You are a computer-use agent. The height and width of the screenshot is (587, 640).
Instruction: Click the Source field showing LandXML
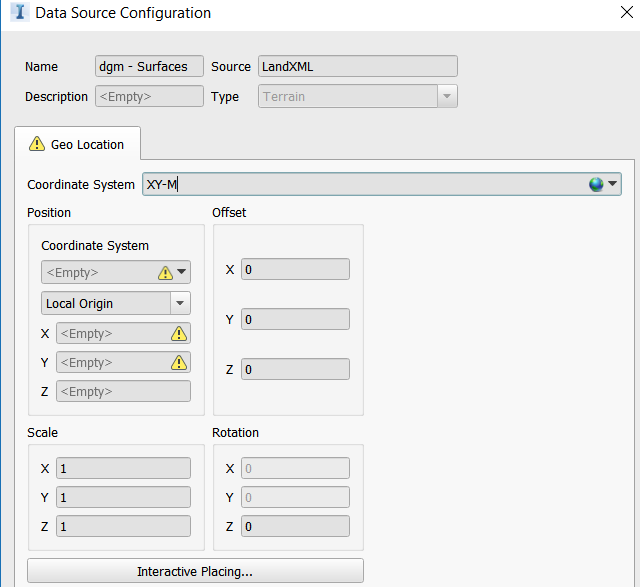[358, 66]
